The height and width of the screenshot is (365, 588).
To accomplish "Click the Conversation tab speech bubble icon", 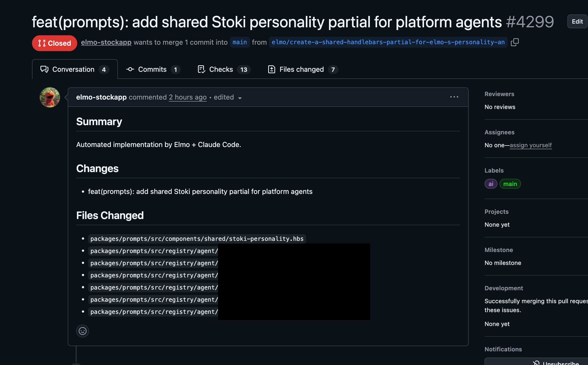I will pyautogui.click(x=44, y=70).
